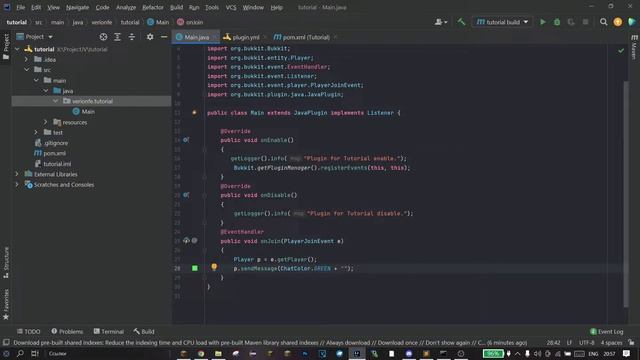Toggle tool window bars status icon

(6, 342)
